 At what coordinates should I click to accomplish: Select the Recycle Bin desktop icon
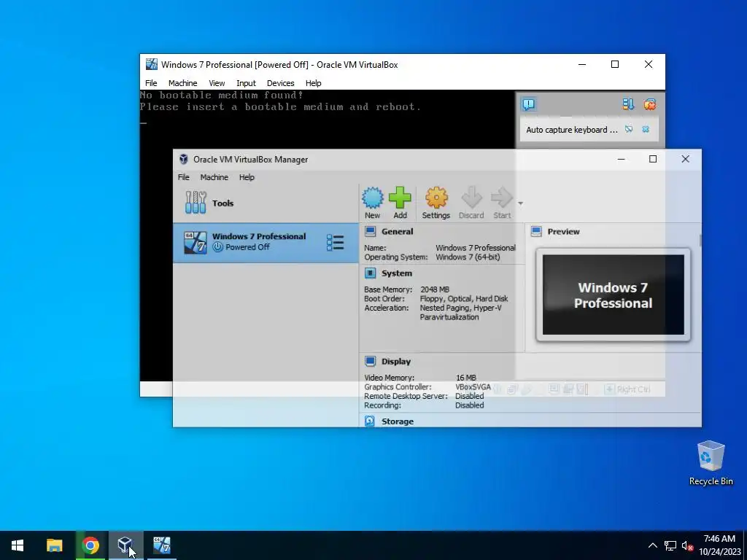pos(711,463)
